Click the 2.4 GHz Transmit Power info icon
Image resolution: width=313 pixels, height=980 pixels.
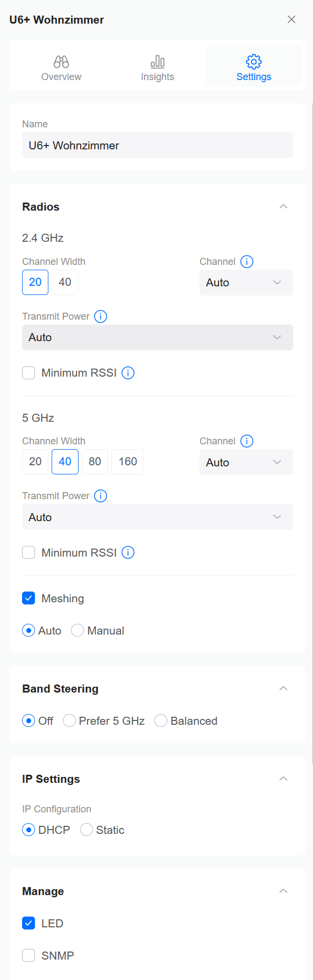(x=101, y=316)
